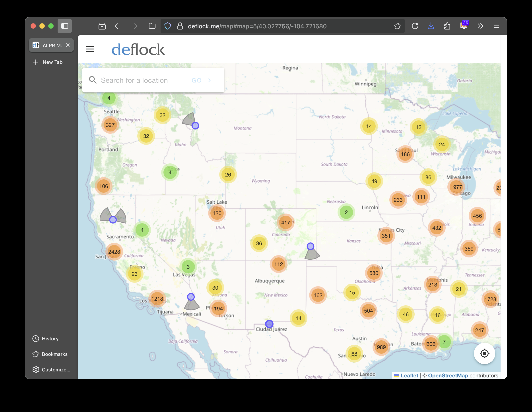The width and height of the screenshot is (532, 412).
Task: Click the camera marker near Ciudad Juárez
Action: [x=269, y=324]
